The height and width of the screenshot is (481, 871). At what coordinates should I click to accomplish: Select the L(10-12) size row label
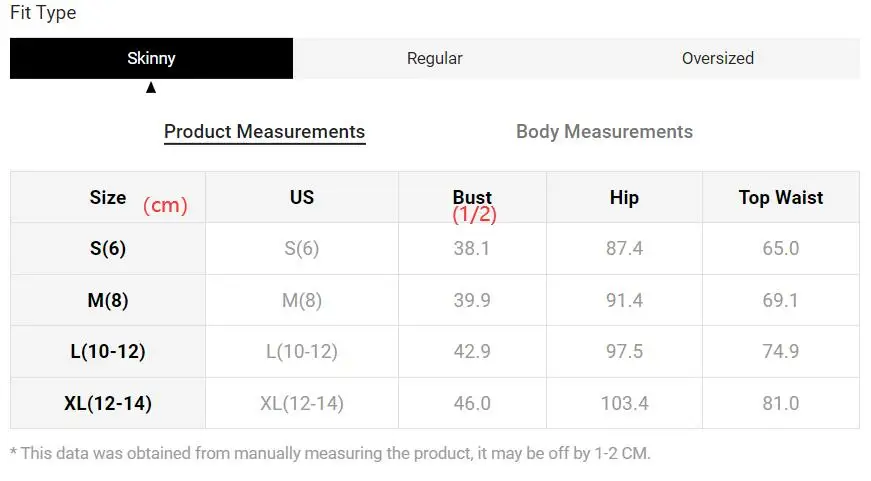(108, 352)
